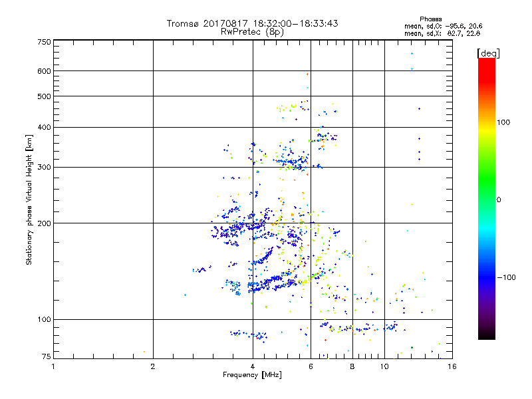
Task: Click the 'RwPretec (8p)' subtitle
Action: coord(252,32)
